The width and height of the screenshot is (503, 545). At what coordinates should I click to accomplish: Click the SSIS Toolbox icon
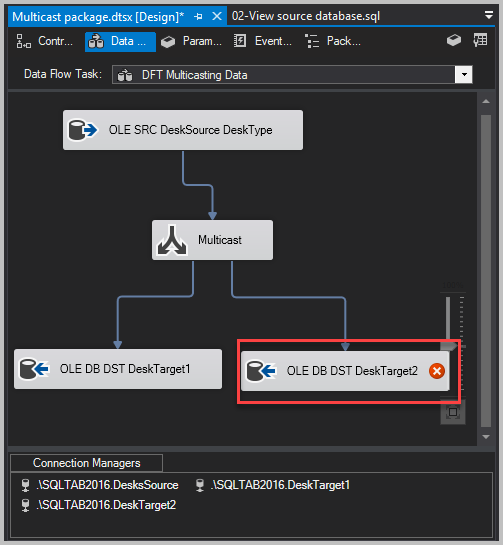tap(454, 41)
